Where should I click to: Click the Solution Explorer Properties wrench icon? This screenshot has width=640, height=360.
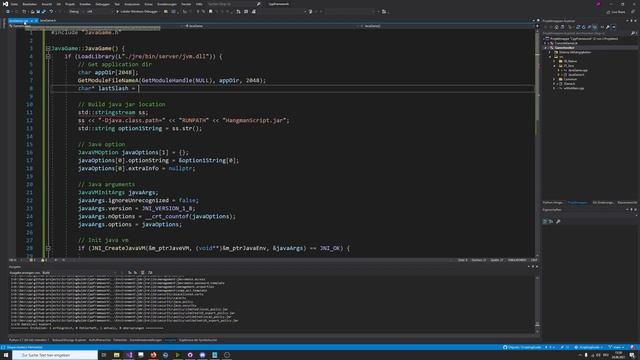coord(608,27)
